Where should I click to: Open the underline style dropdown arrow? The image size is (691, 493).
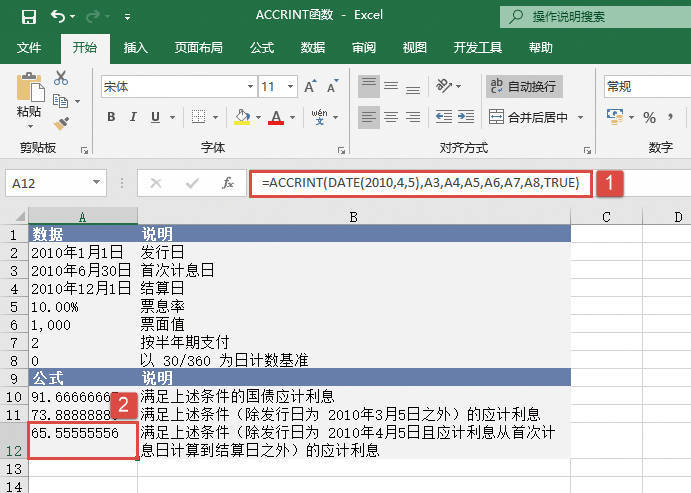172,117
